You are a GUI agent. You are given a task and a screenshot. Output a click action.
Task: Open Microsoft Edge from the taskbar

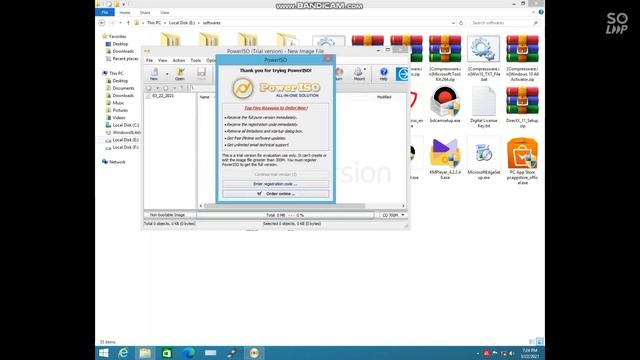click(x=189, y=353)
